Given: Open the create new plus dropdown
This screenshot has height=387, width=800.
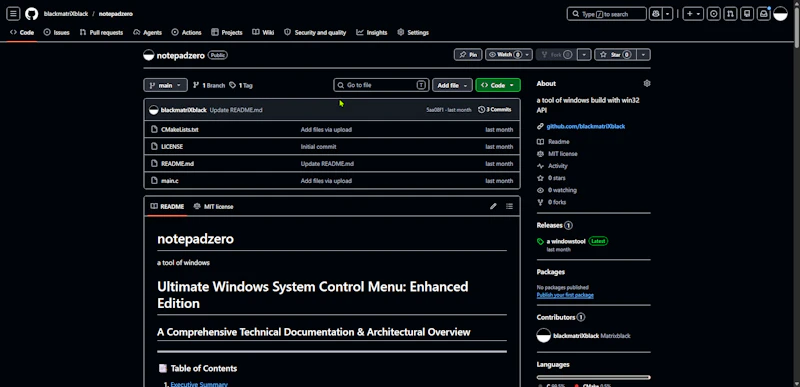Looking at the screenshot, I should coord(693,14).
